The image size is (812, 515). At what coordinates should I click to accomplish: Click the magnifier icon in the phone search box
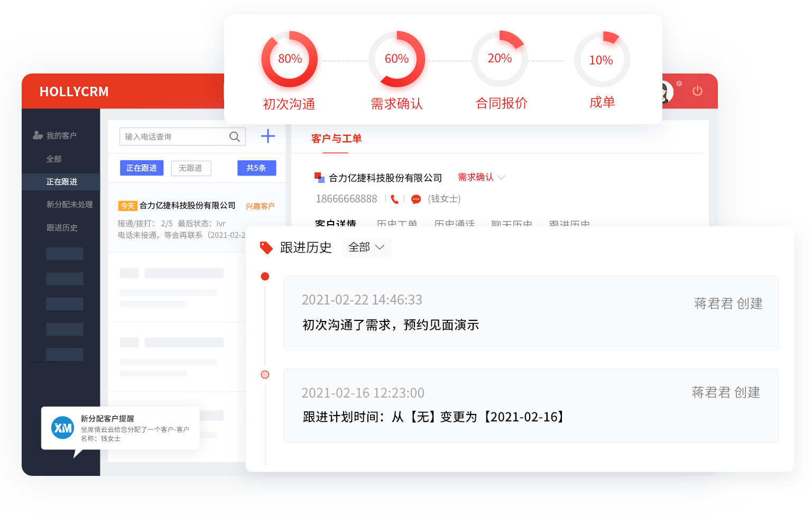(234, 136)
